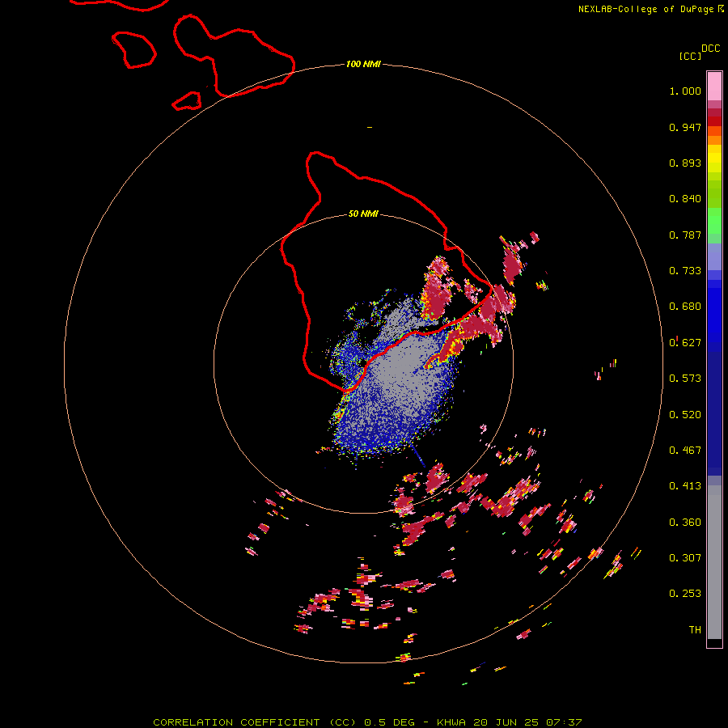Image resolution: width=728 pixels, height=728 pixels.
Task: Click the 100 NMI range ring label
Action: pos(363,64)
